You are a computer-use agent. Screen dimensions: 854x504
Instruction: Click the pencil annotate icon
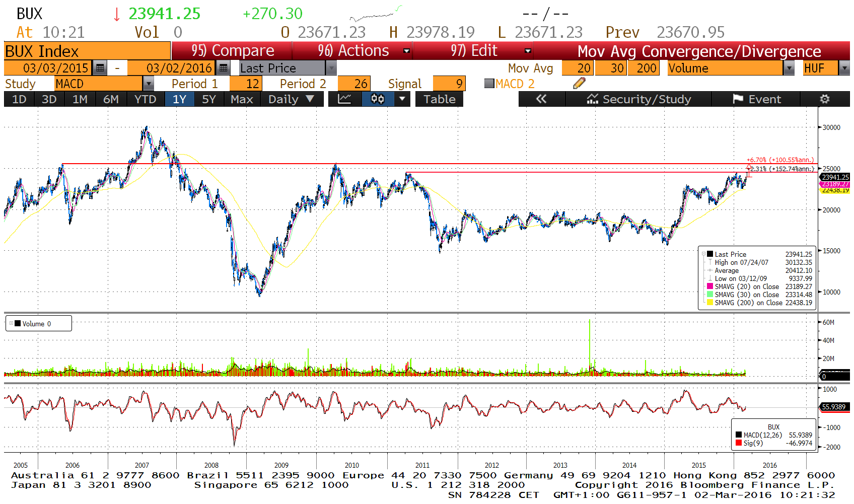pos(579,83)
